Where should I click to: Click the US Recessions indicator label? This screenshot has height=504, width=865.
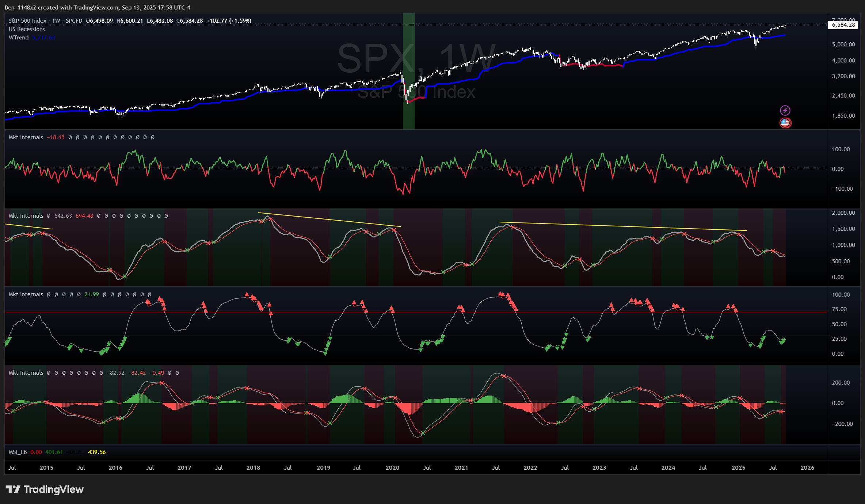(x=27, y=29)
